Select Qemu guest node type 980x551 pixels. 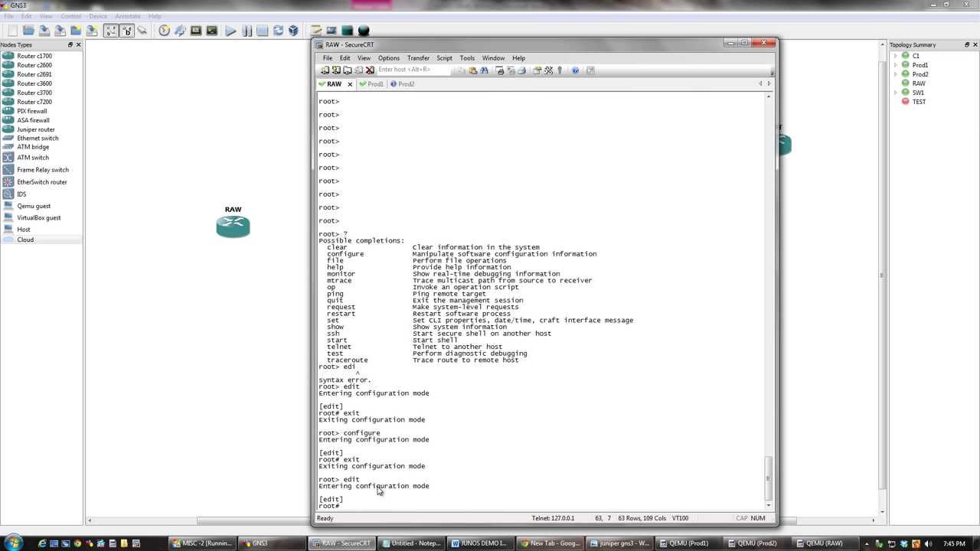[34, 206]
